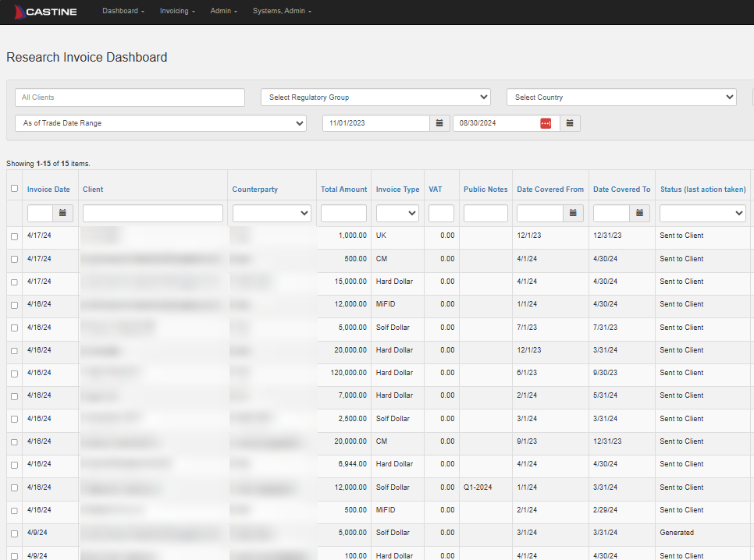This screenshot has height=560, width=754.
Task: Open the Select Regulatory Group dropdown
Action: (375, 97)
